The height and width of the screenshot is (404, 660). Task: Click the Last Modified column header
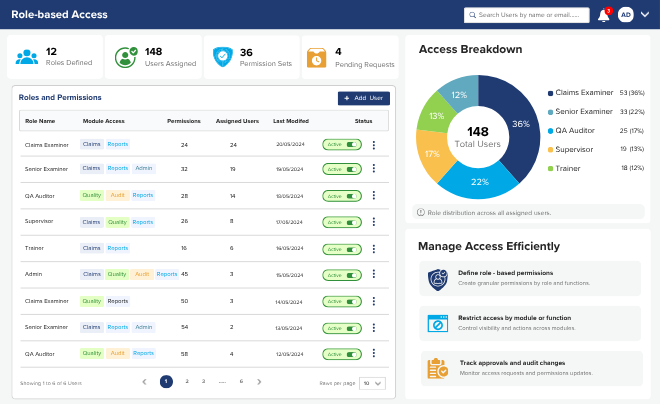click(x=291, y=121)
